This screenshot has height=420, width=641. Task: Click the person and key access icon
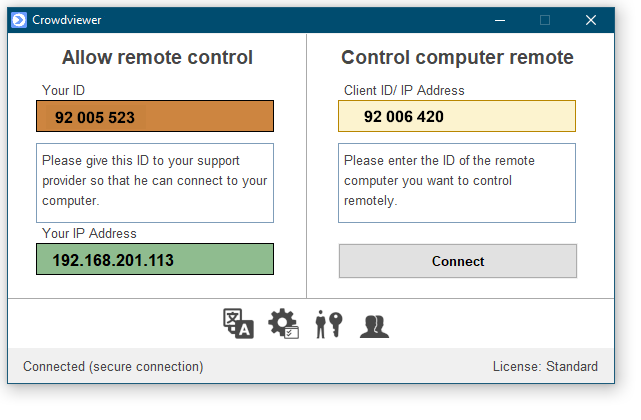tap(329, 323)
